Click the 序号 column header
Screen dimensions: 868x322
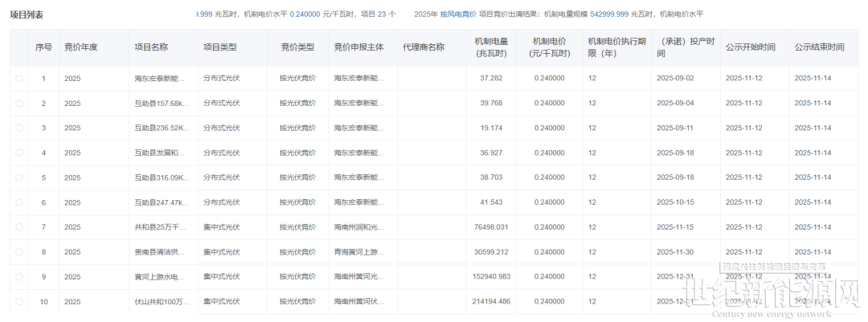43,48
